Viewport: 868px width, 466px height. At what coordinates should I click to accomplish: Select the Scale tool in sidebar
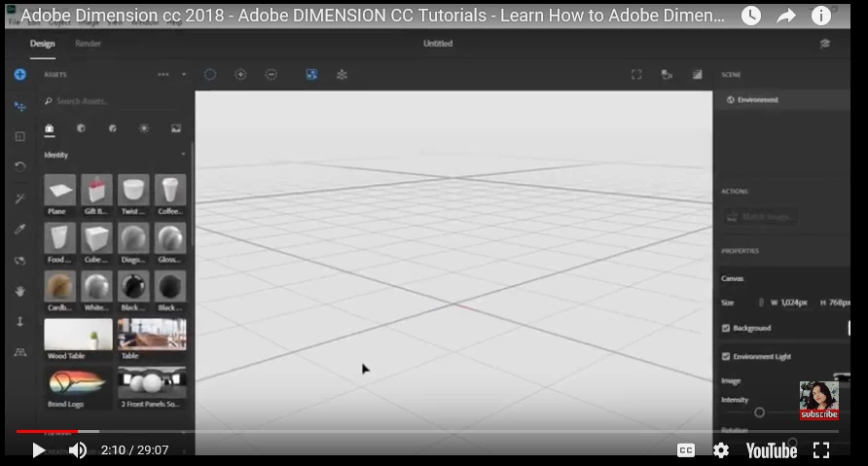[19, 137]
